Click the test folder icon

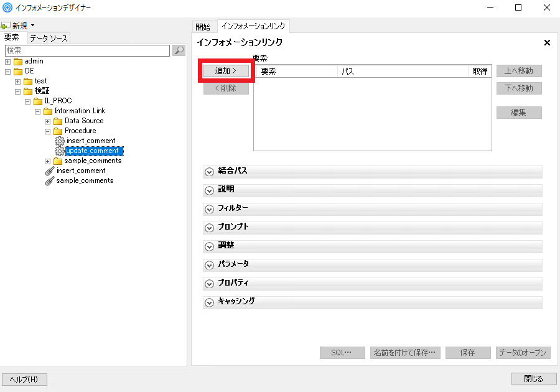[x=28, y=82]
